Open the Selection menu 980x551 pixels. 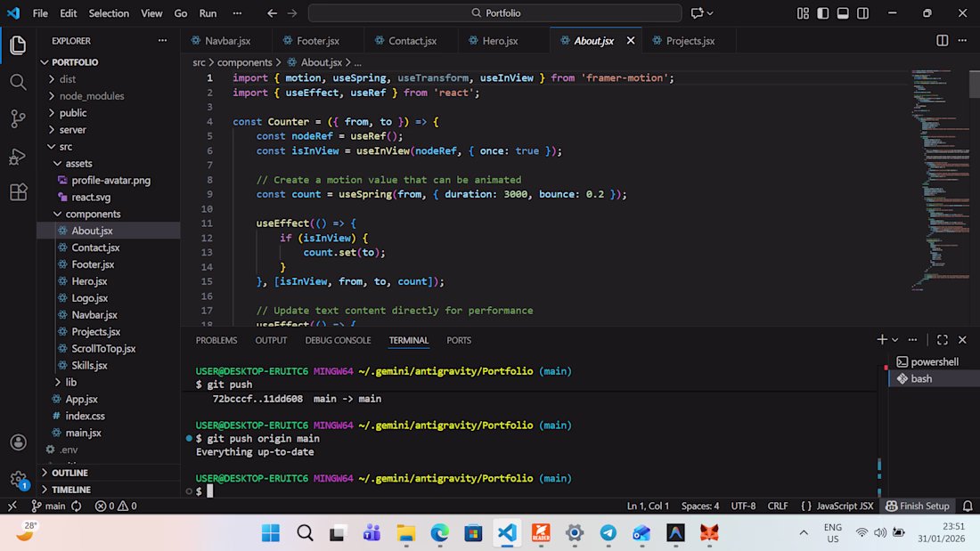109,13
